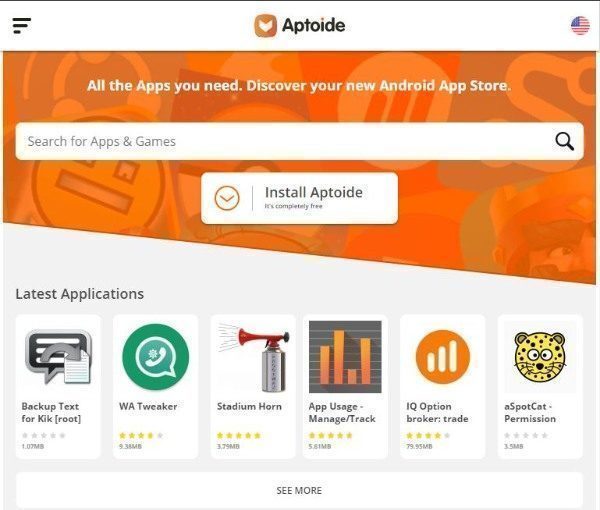Open the aSpotCat leopard app icon
This screenshot has height=510, width=600.
540,357
